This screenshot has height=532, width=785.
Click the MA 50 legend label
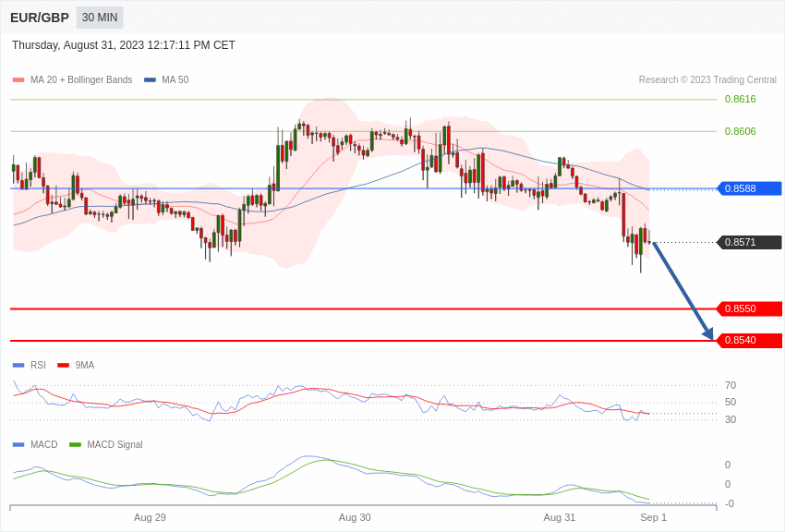[x=175, y=80]
